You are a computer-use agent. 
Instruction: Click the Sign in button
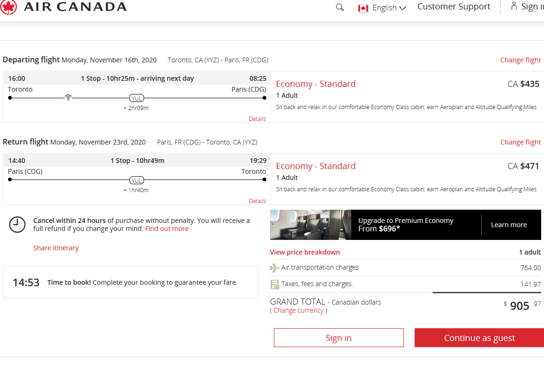tap(338, 338)
